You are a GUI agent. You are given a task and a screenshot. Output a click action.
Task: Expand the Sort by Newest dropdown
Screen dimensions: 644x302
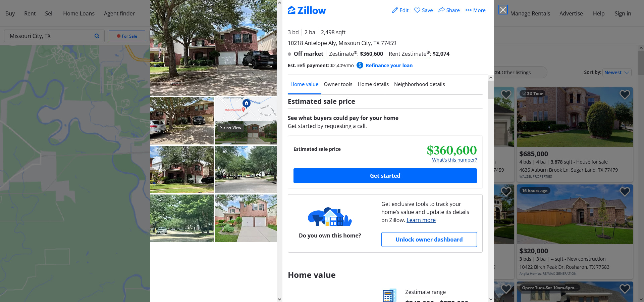617,73
